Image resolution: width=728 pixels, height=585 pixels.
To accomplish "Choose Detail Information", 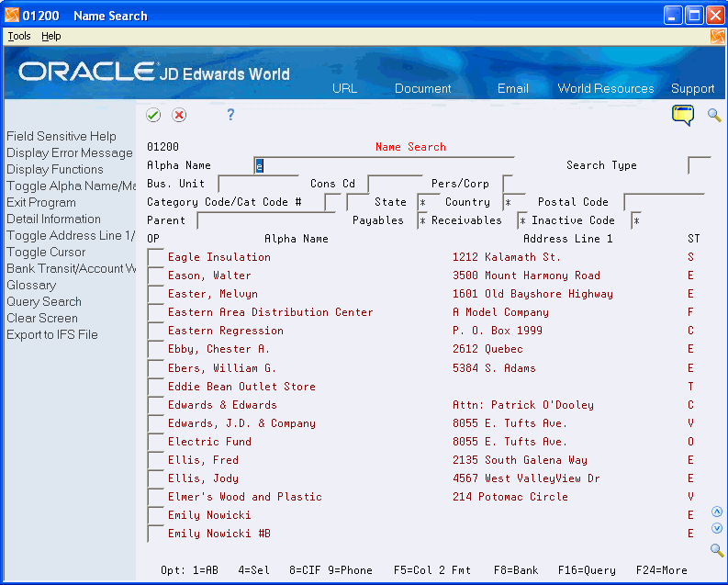I will [53, 219].
